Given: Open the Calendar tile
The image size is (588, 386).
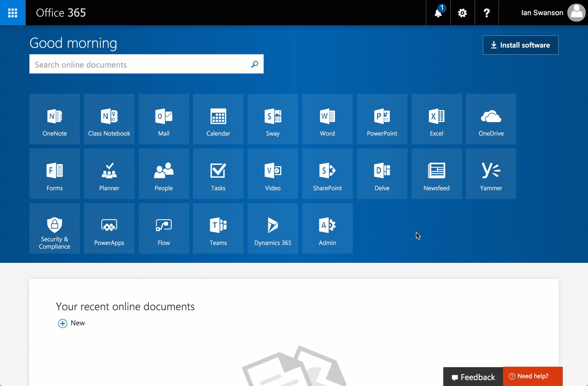Looking at the screenshot, I should coord(218,119).
